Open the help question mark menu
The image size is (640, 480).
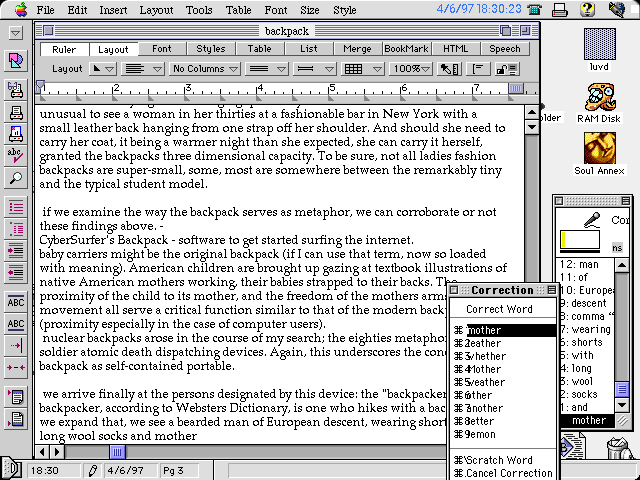click(x=587, y=9)
